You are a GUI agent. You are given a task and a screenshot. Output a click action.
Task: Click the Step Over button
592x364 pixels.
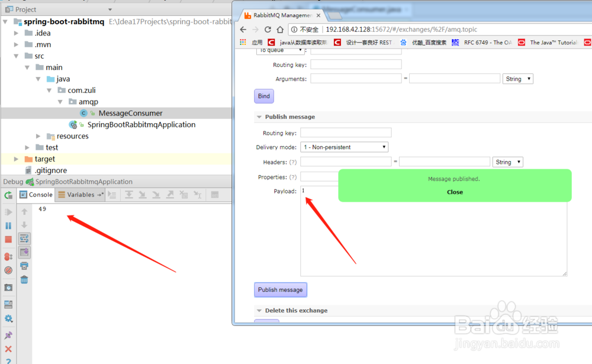128,195
